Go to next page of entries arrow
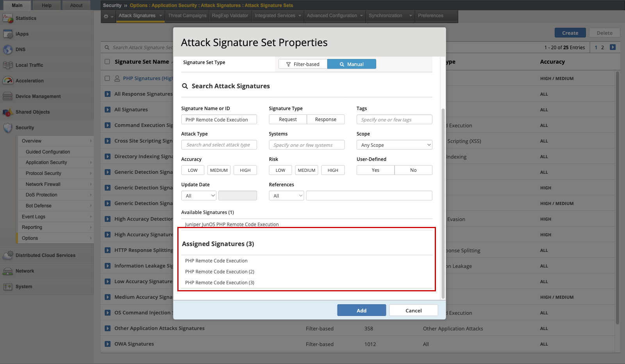 click(613, 47)
